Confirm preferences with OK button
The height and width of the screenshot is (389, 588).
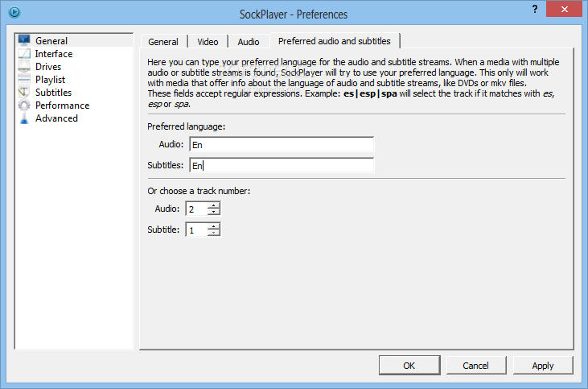[x=409, y=366]
